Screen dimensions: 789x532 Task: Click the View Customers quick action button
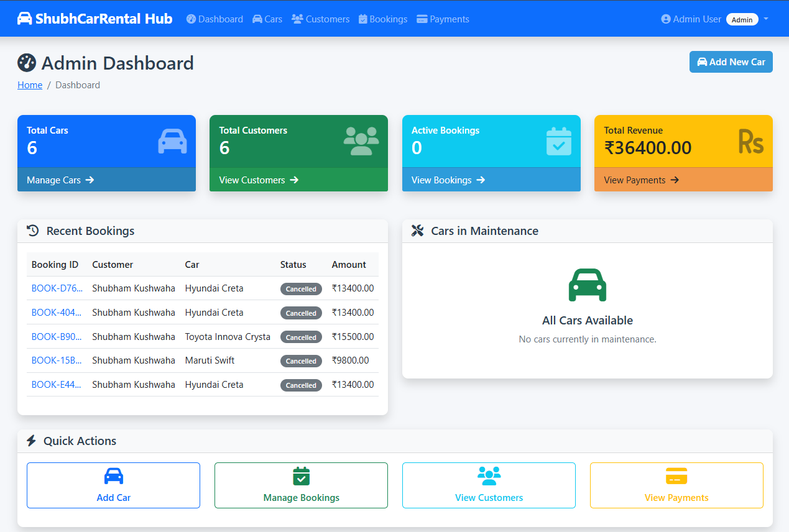pyautogui.click(x=489, y=485)
